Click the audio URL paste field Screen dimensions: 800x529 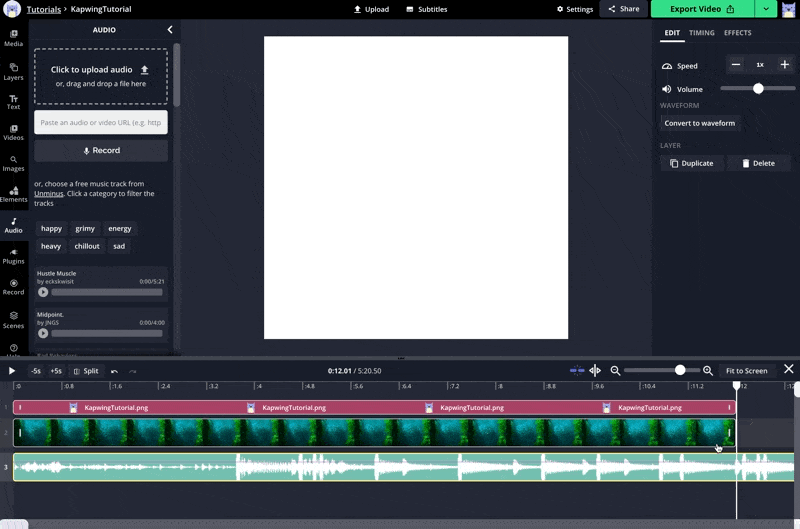(x=101, y=122)
